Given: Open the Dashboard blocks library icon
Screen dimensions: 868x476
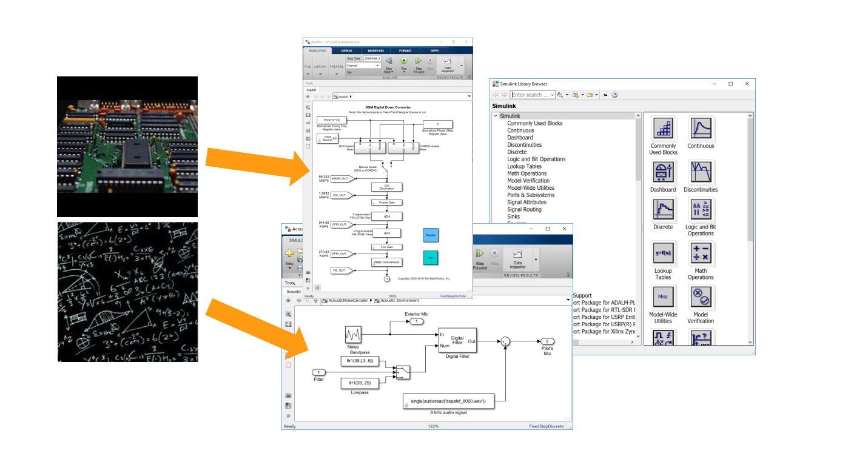Looking at the screenshot, I should 662,173.
